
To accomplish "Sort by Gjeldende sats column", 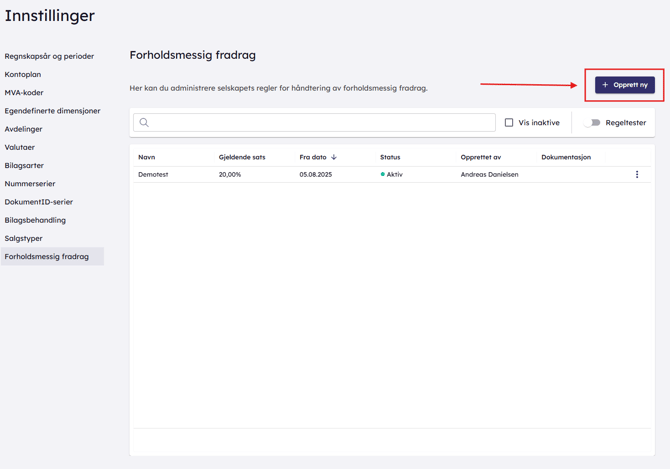I will coord(242,157).
